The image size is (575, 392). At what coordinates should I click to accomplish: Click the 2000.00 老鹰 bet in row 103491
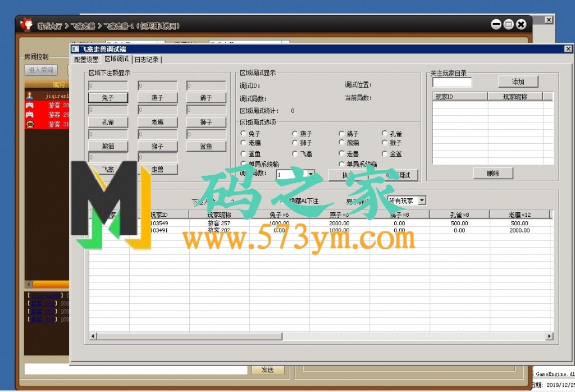519,230
